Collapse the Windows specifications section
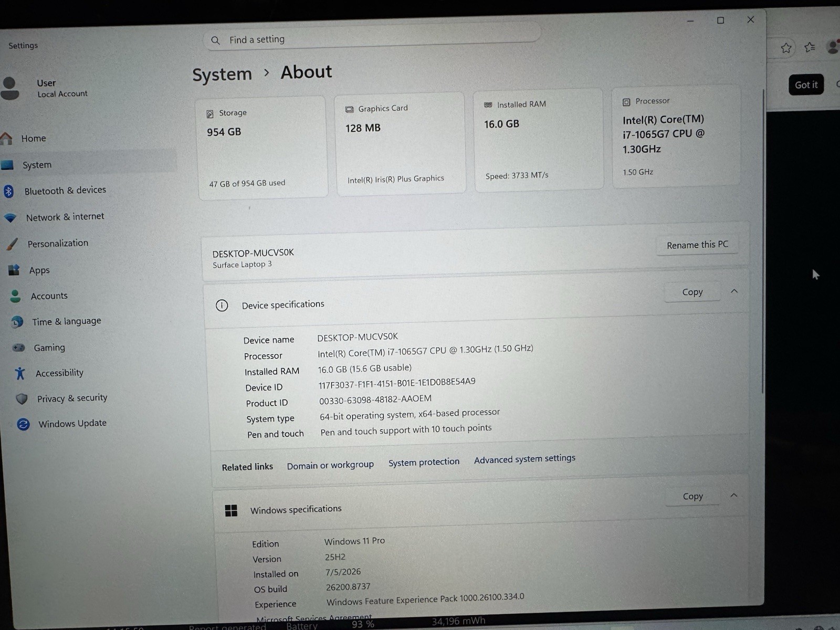 click(734, 495)
